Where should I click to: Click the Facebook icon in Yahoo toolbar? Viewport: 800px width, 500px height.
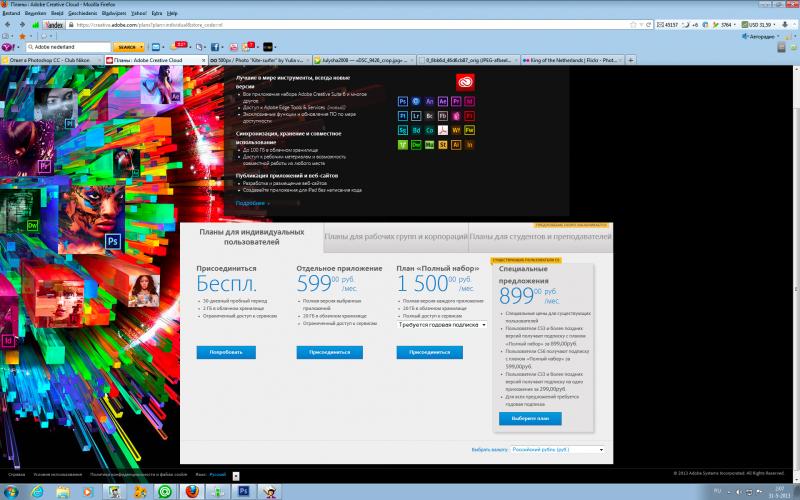click(215, 47)
